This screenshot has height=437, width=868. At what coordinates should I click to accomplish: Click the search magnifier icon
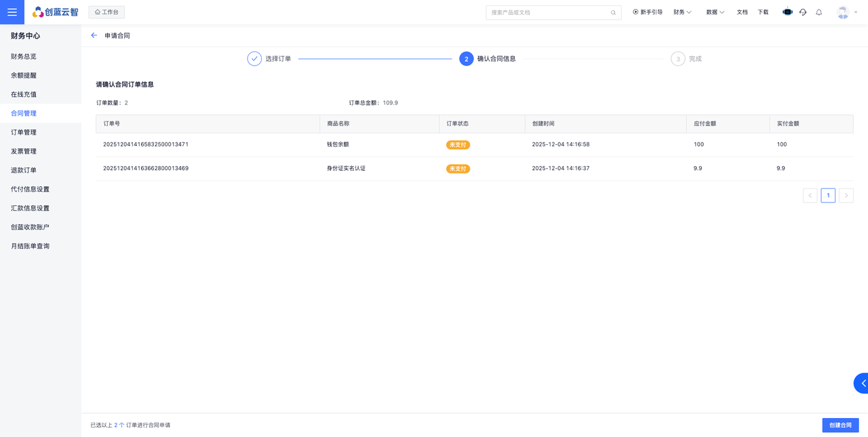613,12
